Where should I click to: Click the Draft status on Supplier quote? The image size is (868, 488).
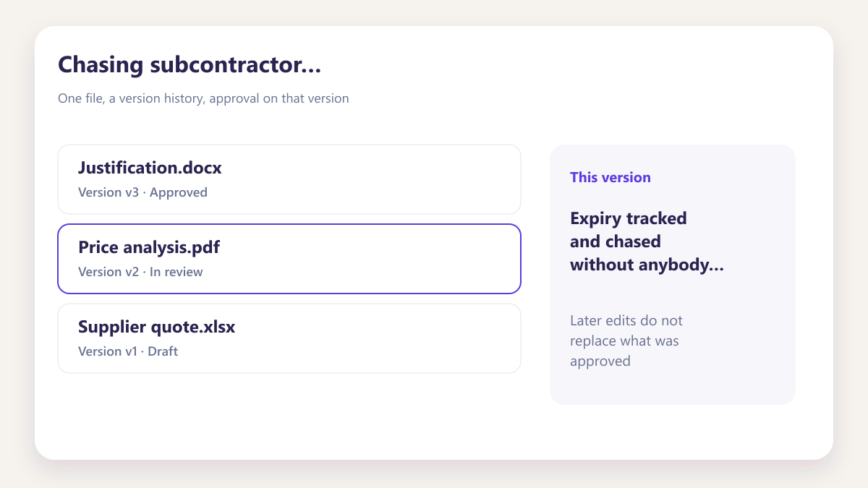(x=163, y=351)
